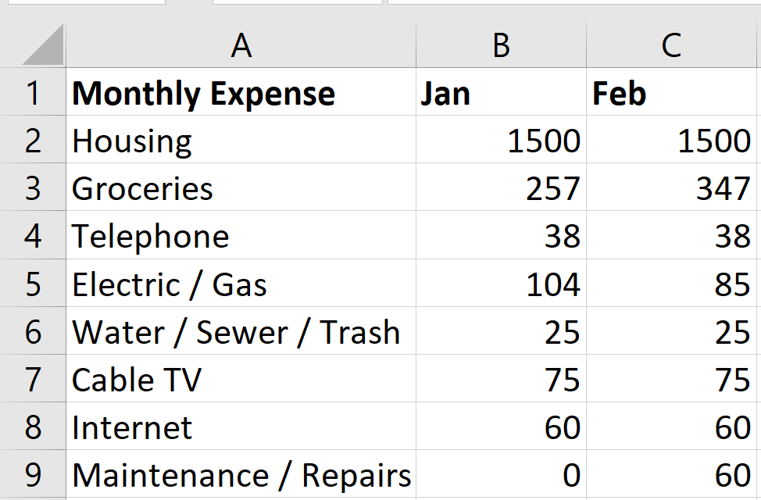Select Jan groceries value 257
The width and height of the screenshot is (761, 500).
pos(501,188)
